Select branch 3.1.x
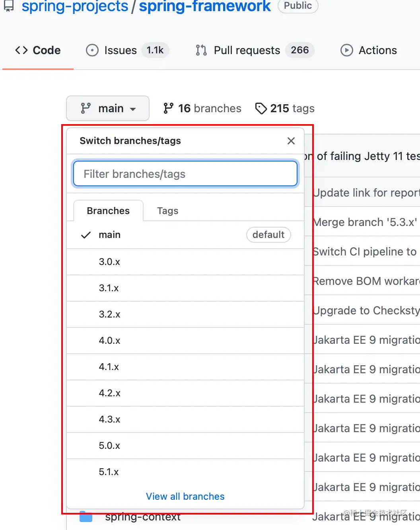 (x=185, y=288)
